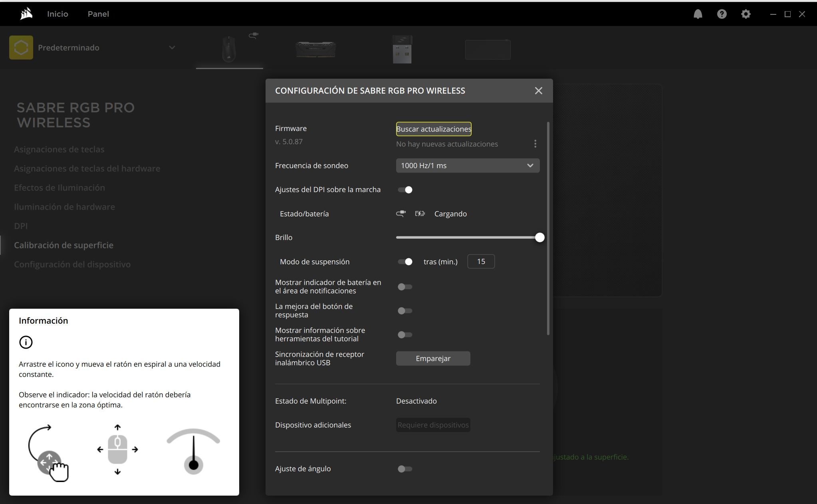Open the Panel menu
This screenshot has height=504, width=817.
[98, 14]
